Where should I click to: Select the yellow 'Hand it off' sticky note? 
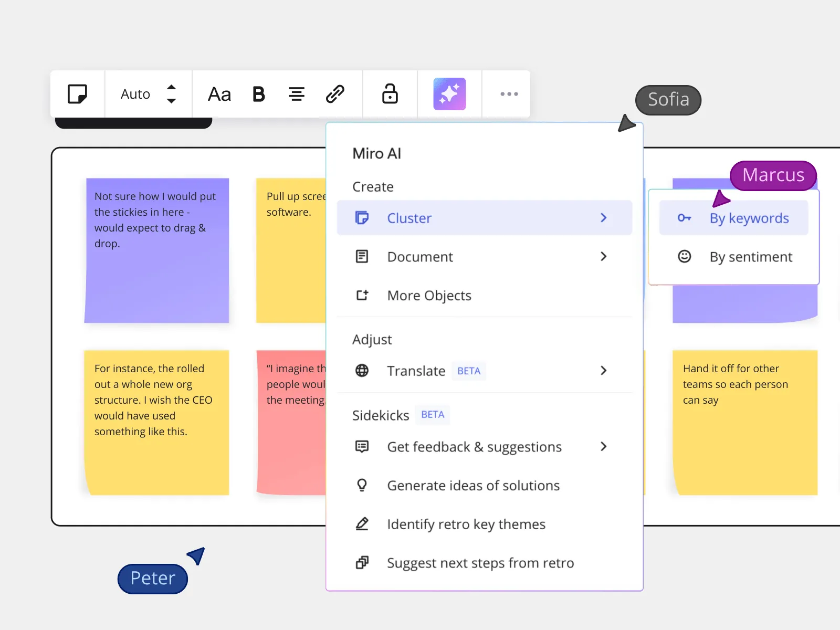pos(745,423)
